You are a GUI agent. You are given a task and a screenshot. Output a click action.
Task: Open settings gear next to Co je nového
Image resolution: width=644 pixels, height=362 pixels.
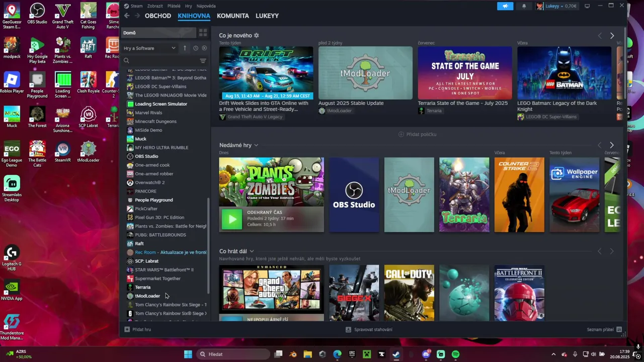[x=257, y=36]
